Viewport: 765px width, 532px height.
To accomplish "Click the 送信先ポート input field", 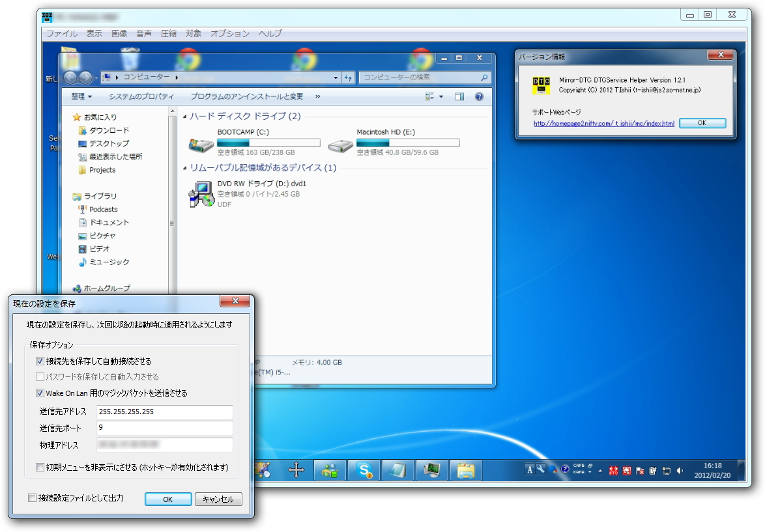I will point(165,428).
